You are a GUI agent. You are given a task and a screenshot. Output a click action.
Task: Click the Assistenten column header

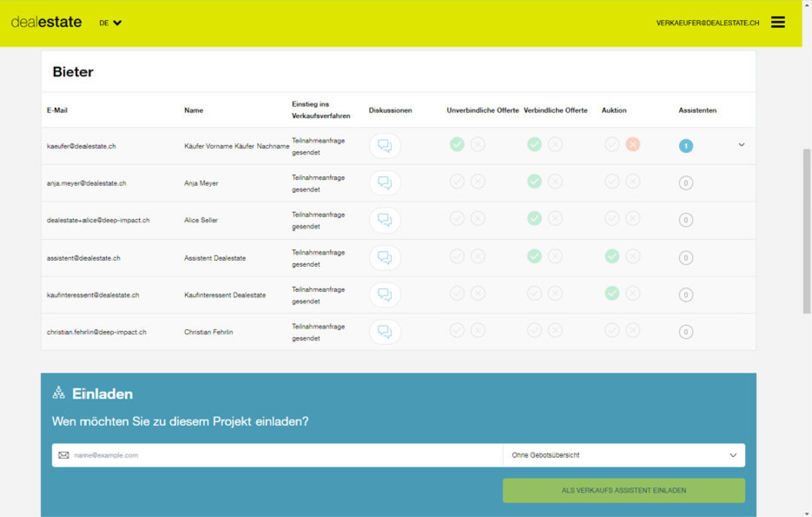click(x=697, y=110)
